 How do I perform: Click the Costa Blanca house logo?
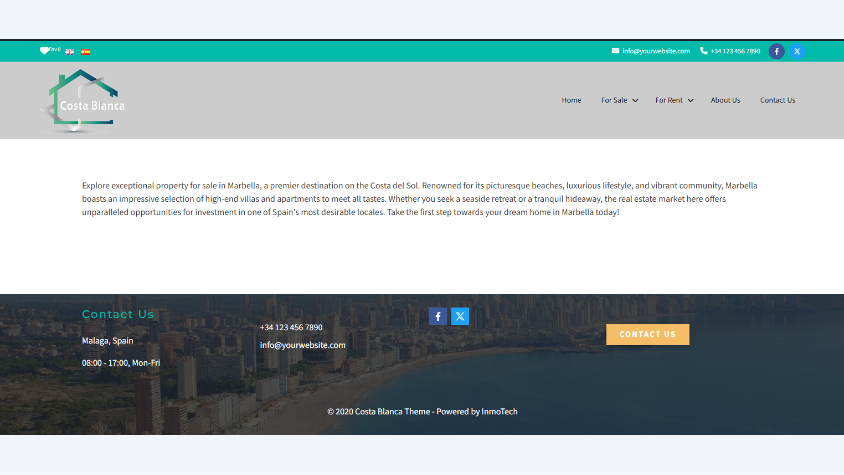(x=84, y=101)
